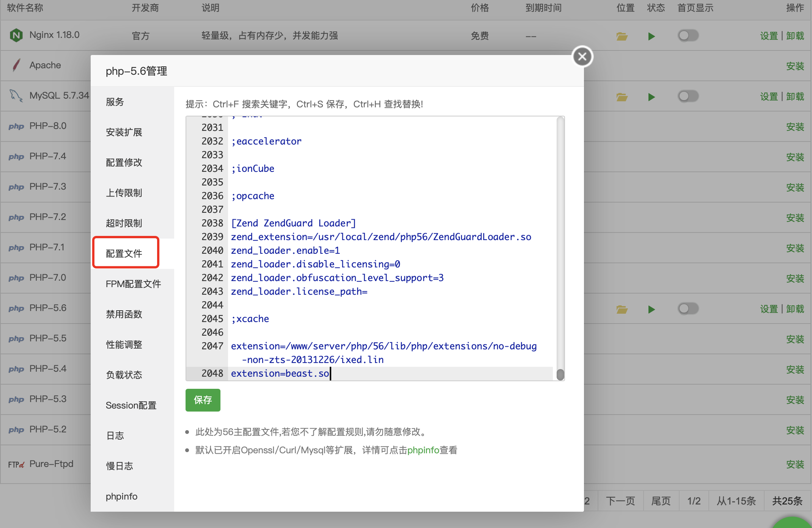Click 安装 for Apache
Screen dimensions: 812x528
coord(795,66)
